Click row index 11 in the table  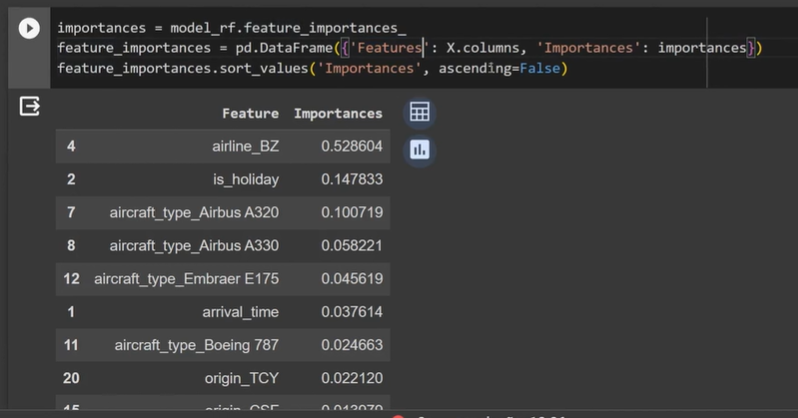click(x=71, y=345)
